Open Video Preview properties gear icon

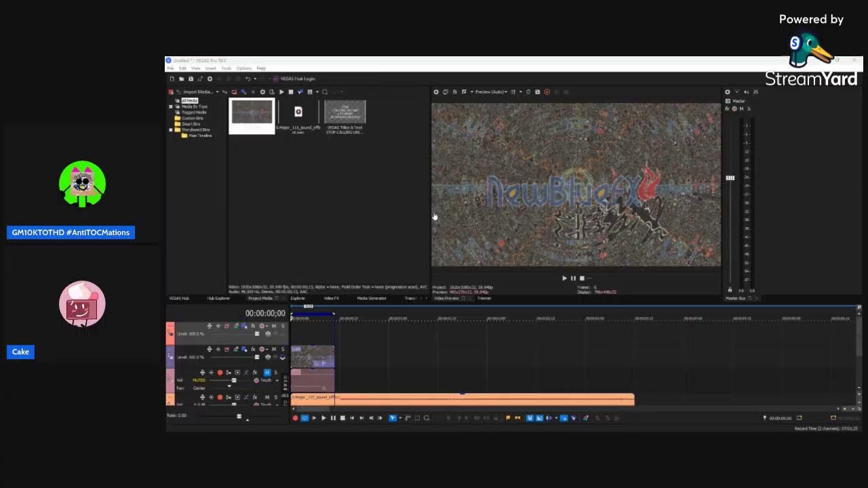coord(436,92)
